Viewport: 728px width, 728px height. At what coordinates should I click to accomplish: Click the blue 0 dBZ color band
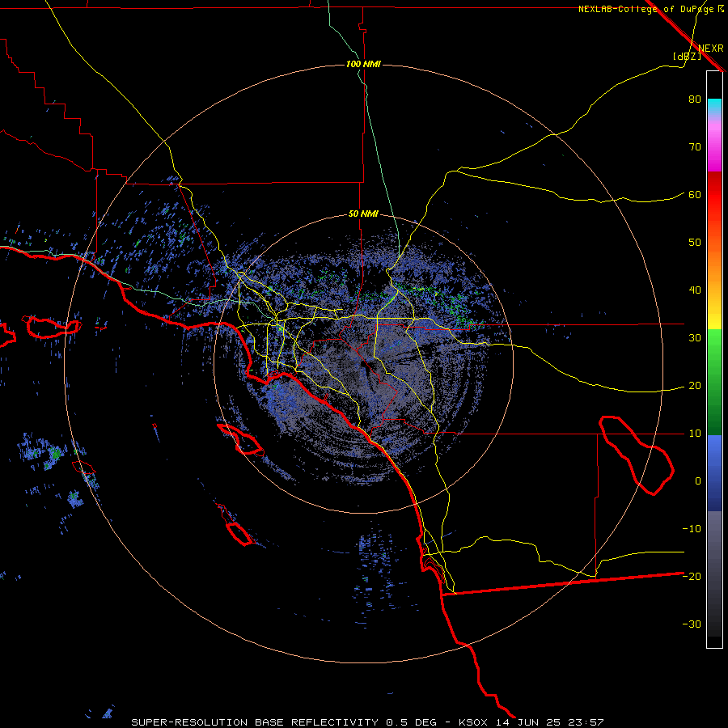[714, 473]
